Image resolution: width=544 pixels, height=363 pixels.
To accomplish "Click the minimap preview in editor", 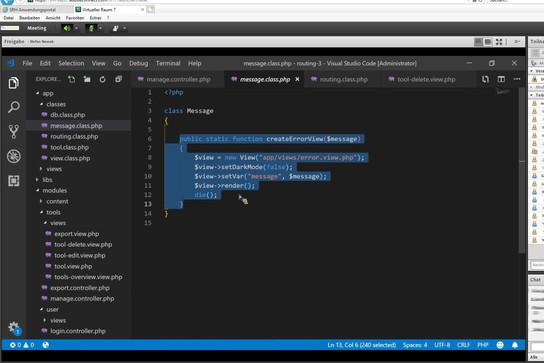I will [503, 92].
